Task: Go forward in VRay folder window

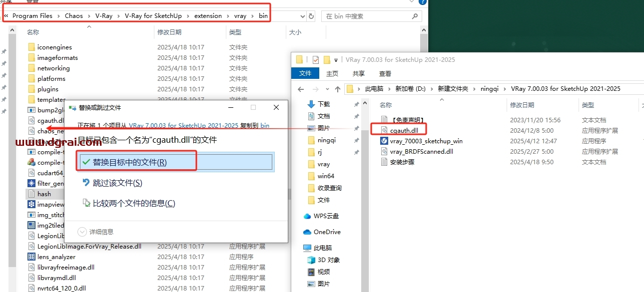Action: point(315,89)
